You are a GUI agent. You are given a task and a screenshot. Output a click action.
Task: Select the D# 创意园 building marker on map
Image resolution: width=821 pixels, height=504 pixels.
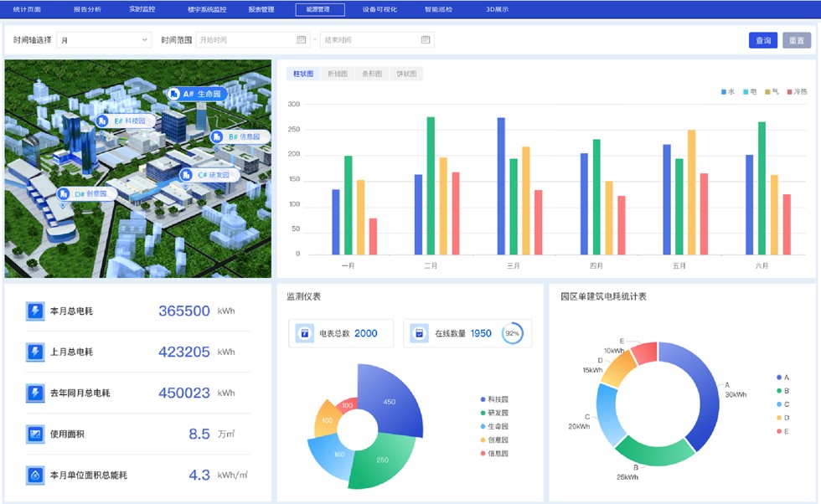(64, 193)
